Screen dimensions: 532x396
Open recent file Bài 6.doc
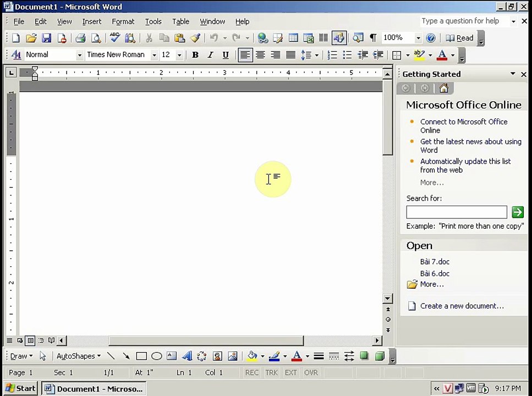tap(435, 273)
